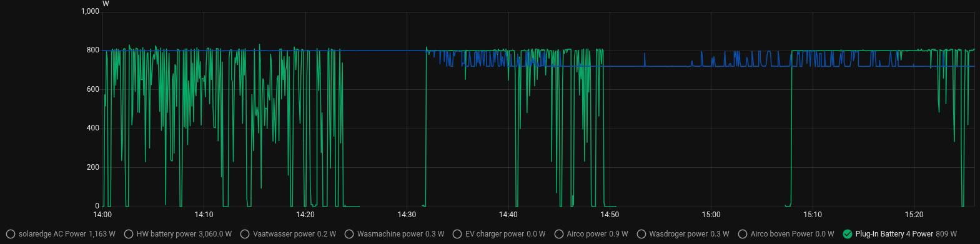Toggle HW battery power series
Viewport: 980px width, 244px height.
(x=178, y=234)
